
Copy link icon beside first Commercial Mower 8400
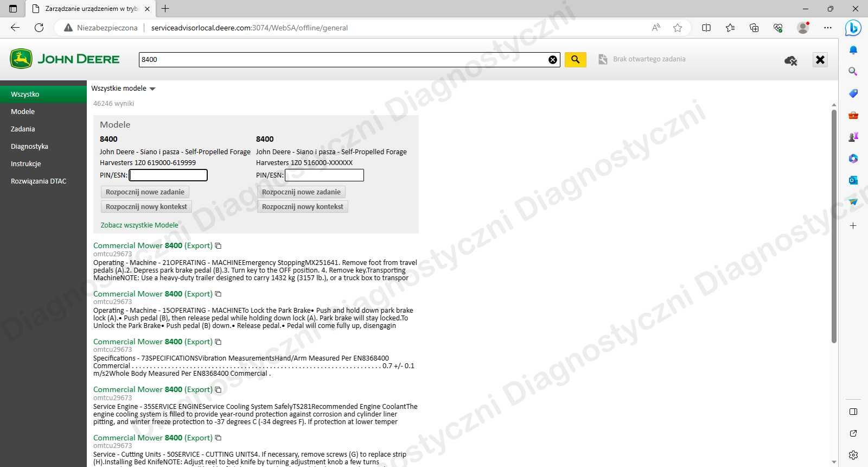[x=218, y=246]
